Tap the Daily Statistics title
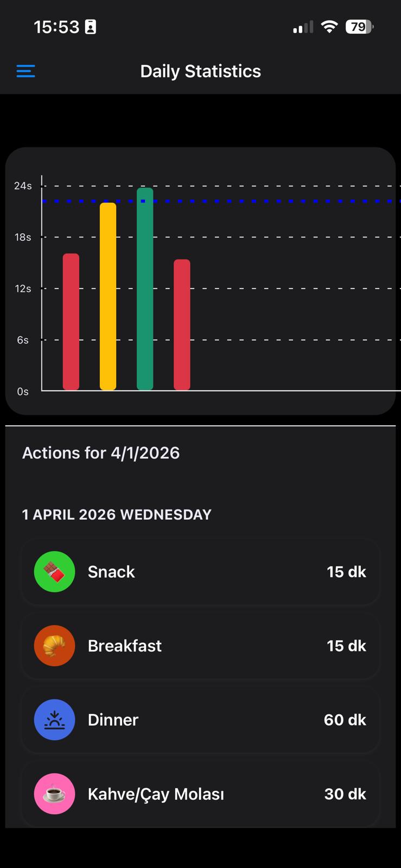The width and height of the screenshot is (401, 868). point(200,71)
